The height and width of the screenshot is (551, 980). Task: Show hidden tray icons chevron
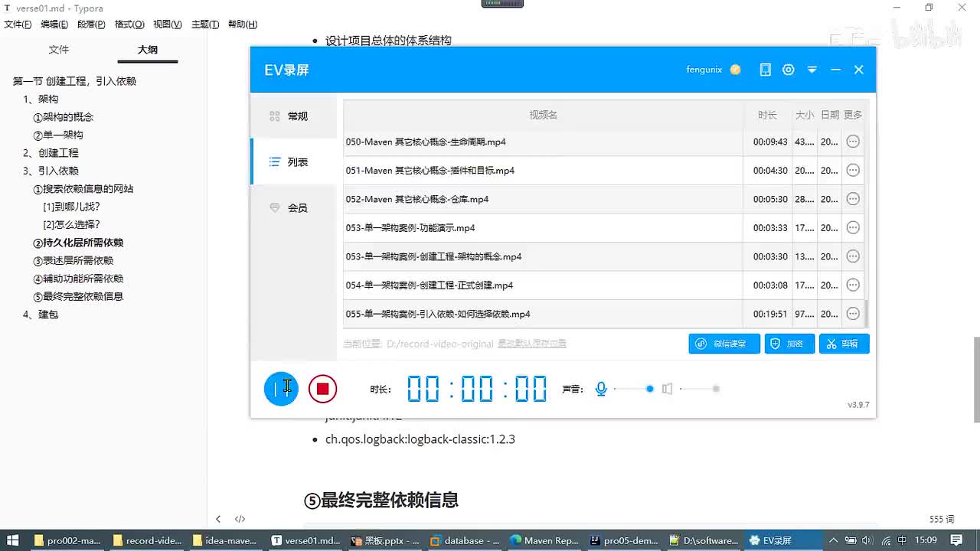(x=833, y=540)
